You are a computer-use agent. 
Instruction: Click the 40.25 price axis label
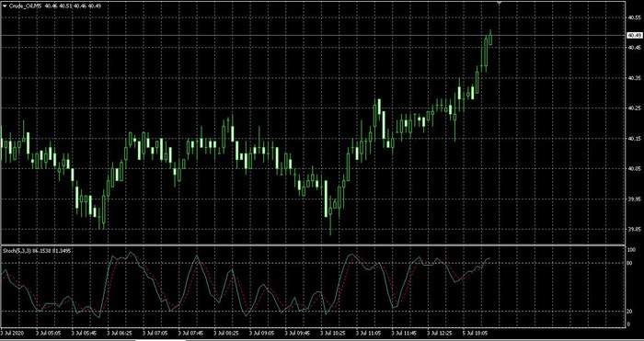pos(635,108)
